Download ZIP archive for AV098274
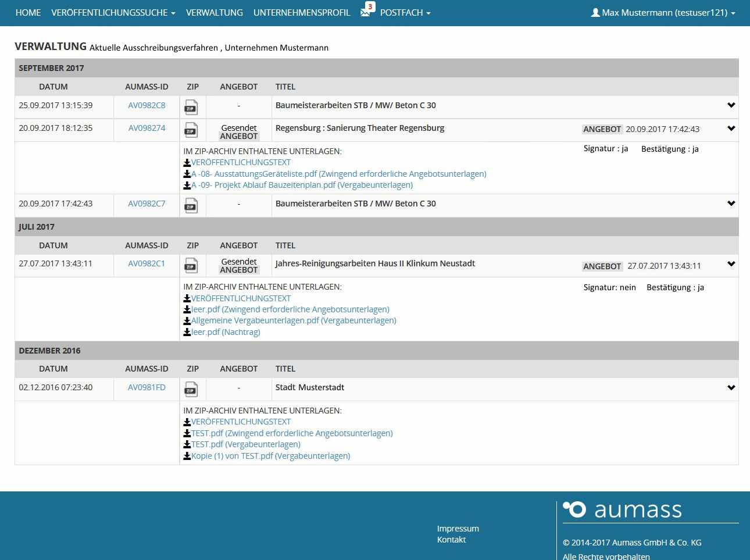The height and width of the screenshot is (560, 750). tap(191, 130)
